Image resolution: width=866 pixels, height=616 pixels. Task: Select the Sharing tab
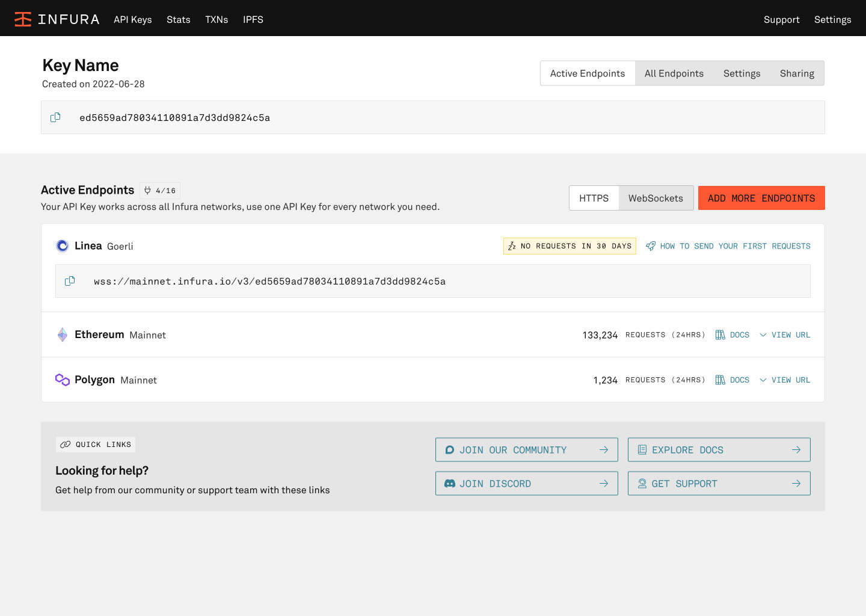pyautogui.click(x=797, y=73)
